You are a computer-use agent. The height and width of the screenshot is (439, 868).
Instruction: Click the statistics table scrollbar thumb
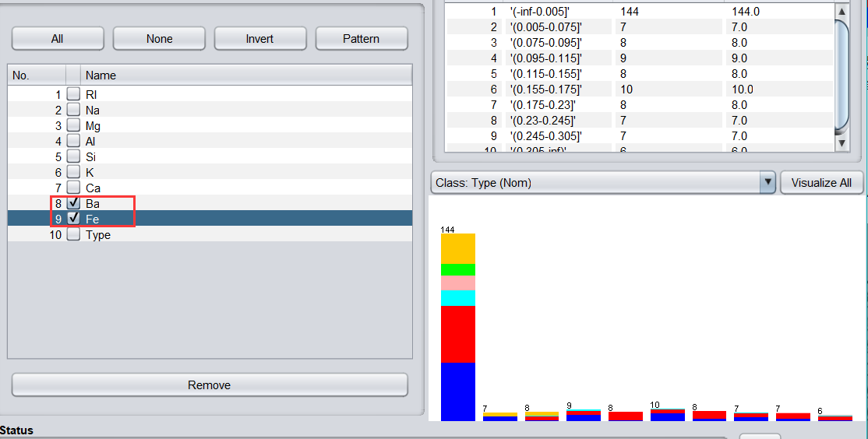842,76
